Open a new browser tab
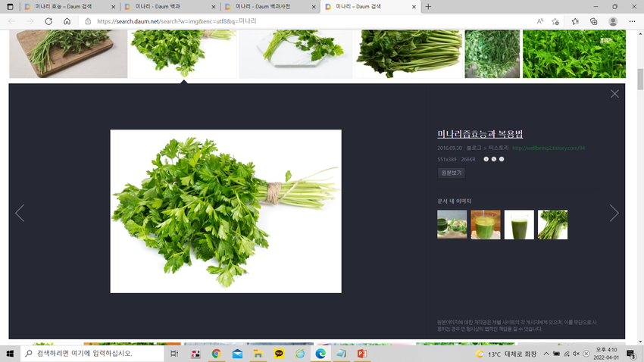Viewport: 644px width, 362px height. point(428,7)
